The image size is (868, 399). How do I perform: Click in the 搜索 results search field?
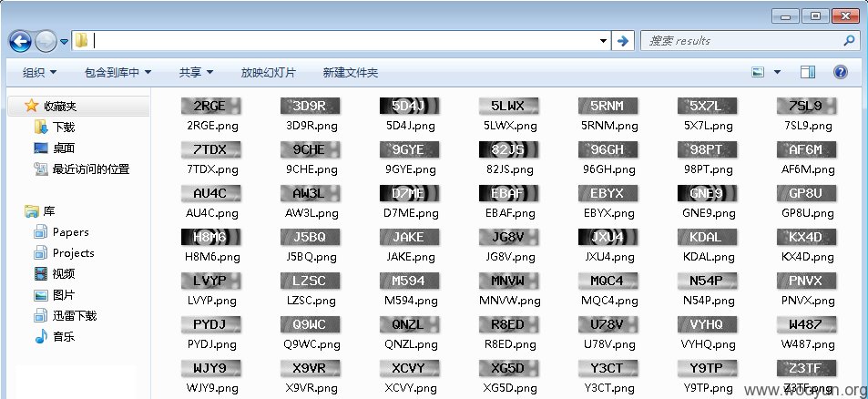[741, 40]
